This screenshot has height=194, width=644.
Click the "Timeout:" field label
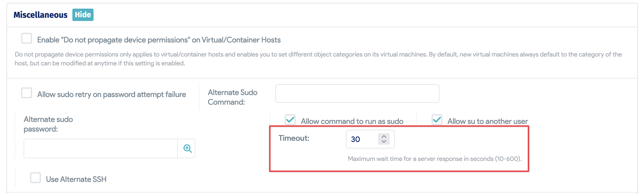[294, 138]
